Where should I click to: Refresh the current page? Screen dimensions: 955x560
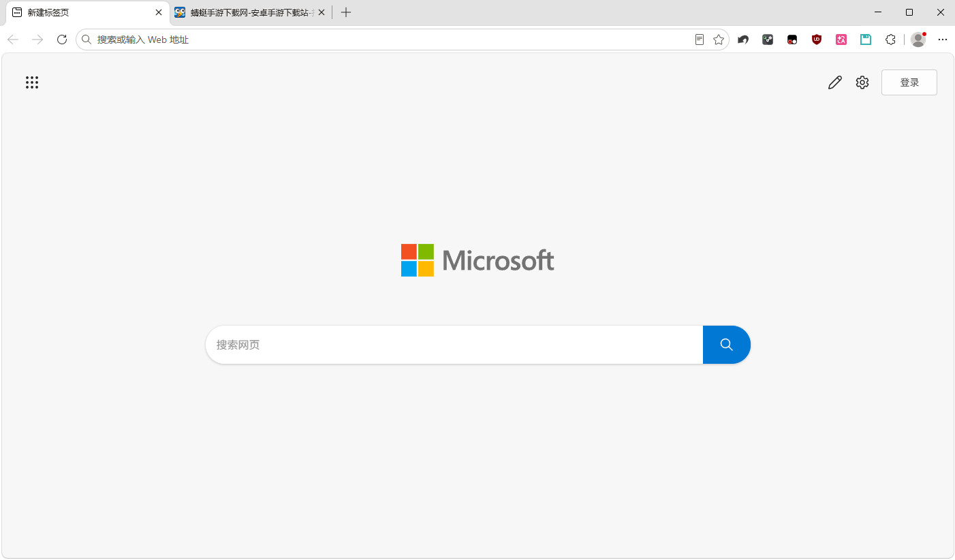point(62,40)
